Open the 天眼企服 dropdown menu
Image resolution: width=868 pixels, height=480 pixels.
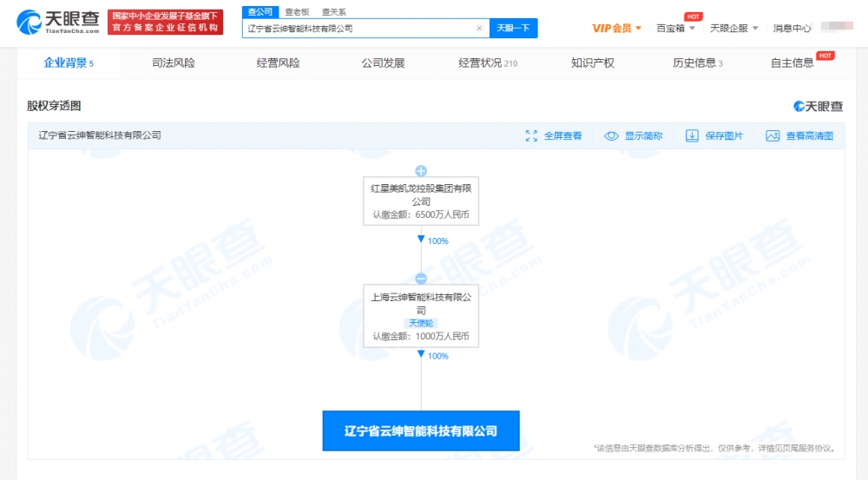click(x=734, y=29)
